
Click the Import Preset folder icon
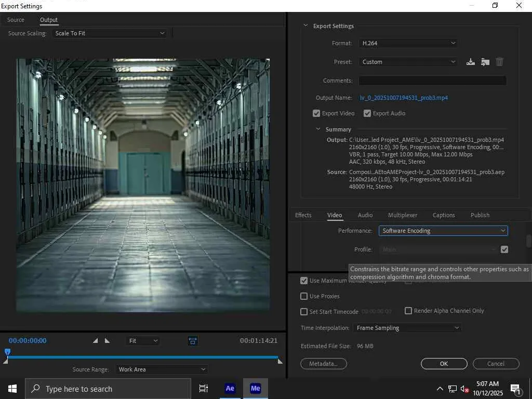pos(485,62)
